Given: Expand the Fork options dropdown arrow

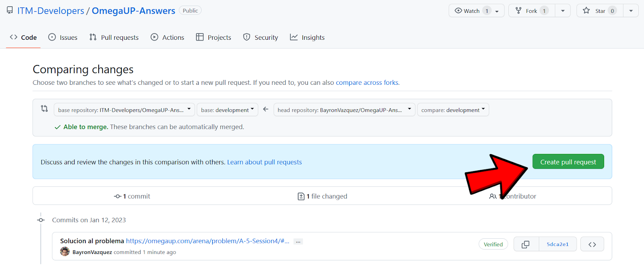Looking at the screenshot, I should click(563, 11).
